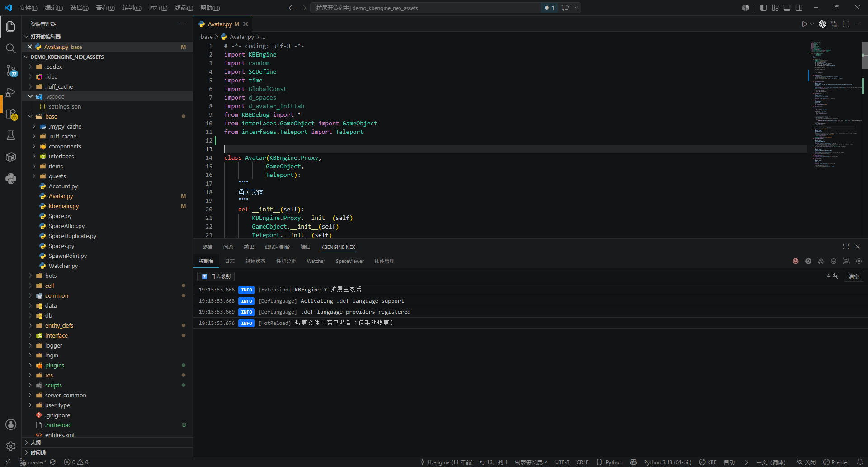This screenshot has height=467, width=868.
Task: Maximize the bottom panel size
Action: (x=846, y=247)
